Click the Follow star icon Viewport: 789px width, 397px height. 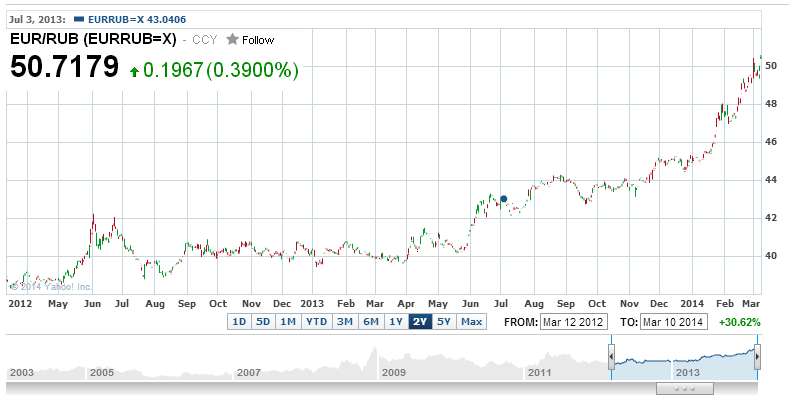[x=232, y=39]
